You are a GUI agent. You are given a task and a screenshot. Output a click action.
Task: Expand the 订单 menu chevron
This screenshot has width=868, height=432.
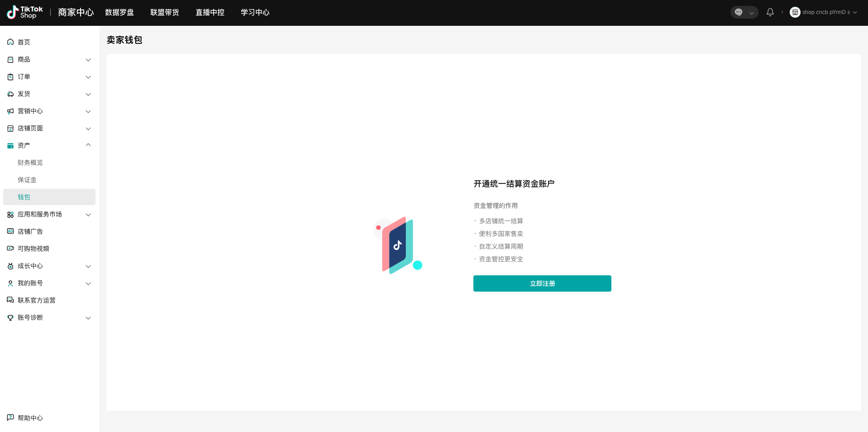click(88, 77)
